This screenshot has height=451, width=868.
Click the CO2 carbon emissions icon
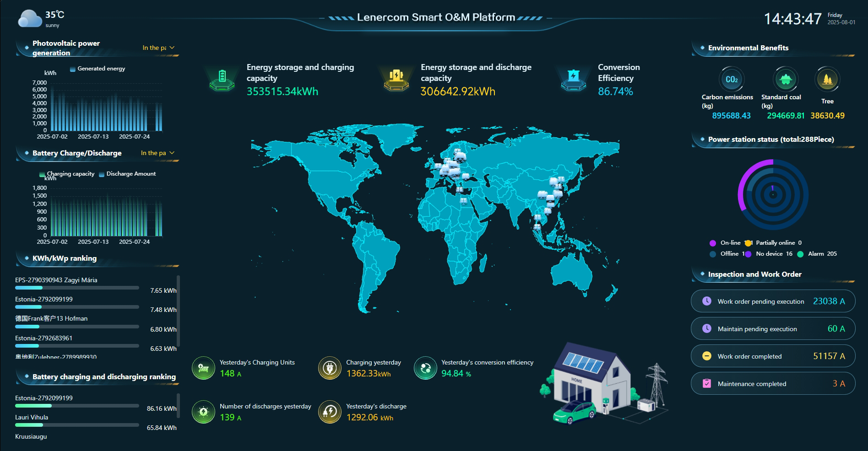point(731,79)
